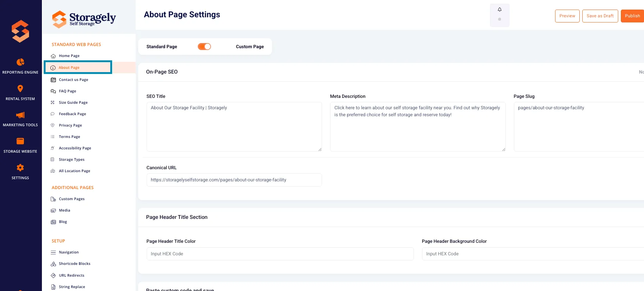Viewport: 644px width, 291px height.
Task: Click the Page Header Title Color hex field
Action: (x=280, y=254)
